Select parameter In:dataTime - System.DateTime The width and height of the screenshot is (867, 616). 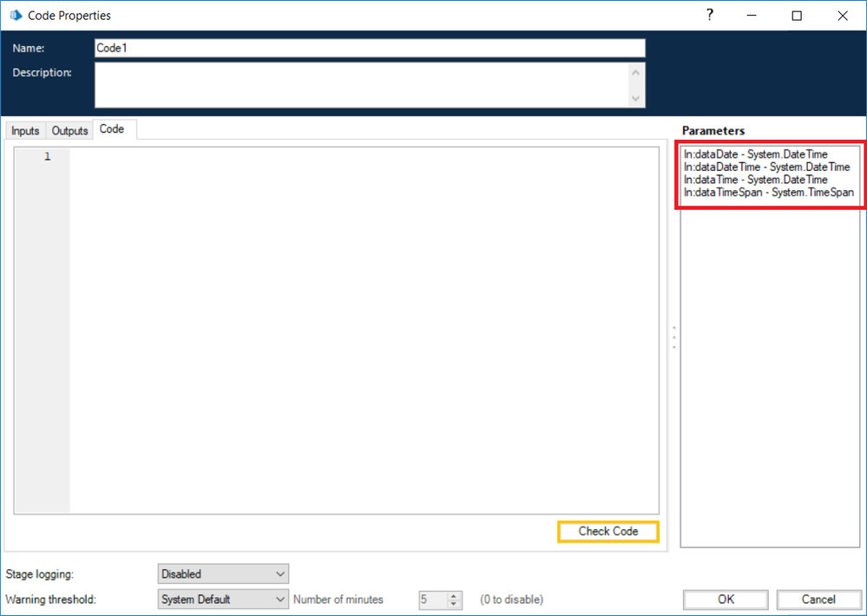(x=755, y=180)
